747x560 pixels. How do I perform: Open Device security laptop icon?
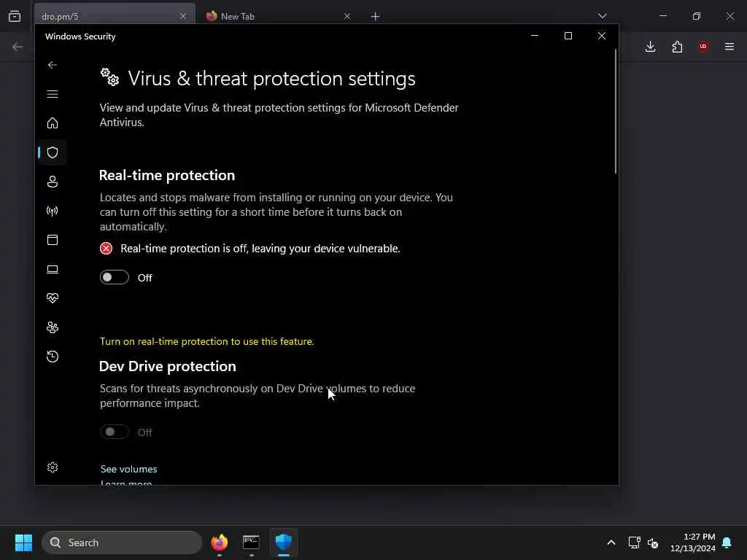[53, 270]
